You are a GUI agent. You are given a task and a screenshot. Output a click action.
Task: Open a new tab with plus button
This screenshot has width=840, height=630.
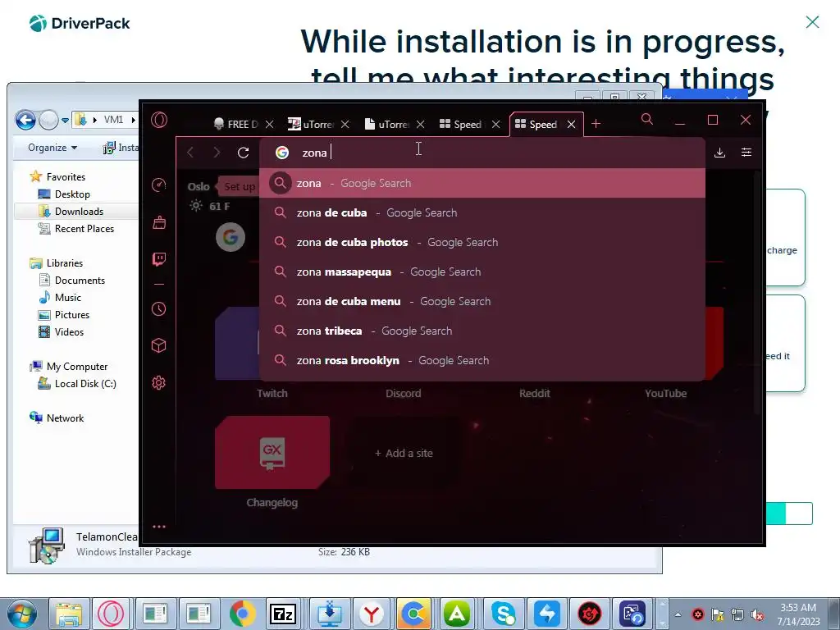[x=596, y=125]
